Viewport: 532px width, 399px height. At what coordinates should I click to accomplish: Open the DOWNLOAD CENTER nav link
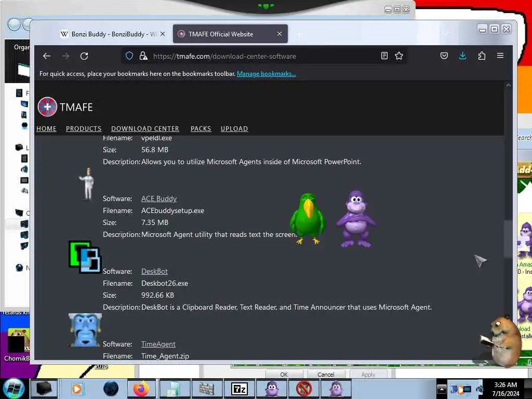click(x=145, y=129)
